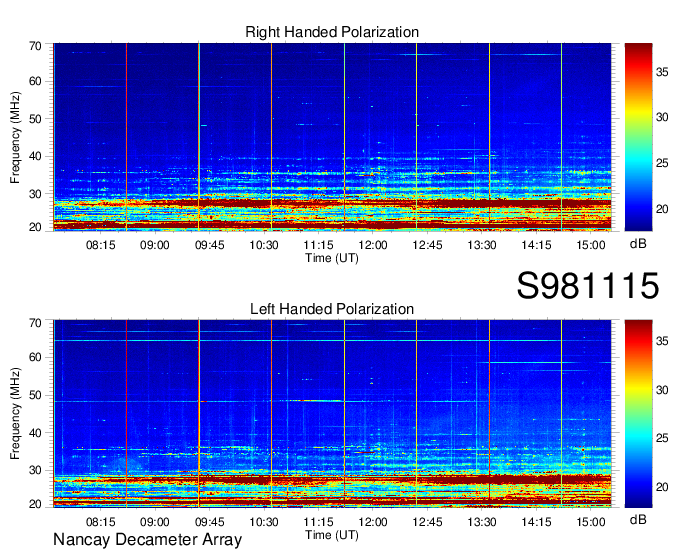Click the 13:30 tick on the Left Handed plot

(x=482, y=522)
